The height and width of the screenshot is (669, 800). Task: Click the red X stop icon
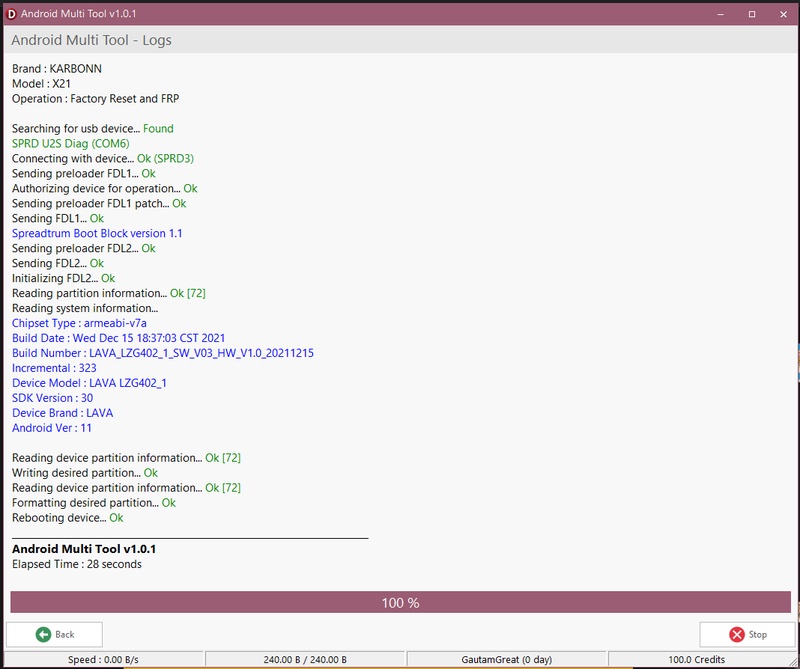[x=736, y=634]
